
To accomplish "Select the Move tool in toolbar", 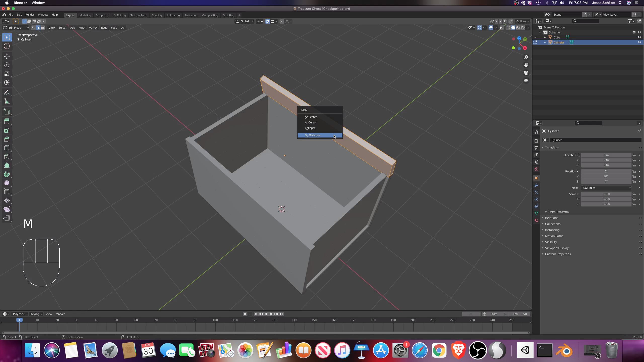I will [7, 56].
